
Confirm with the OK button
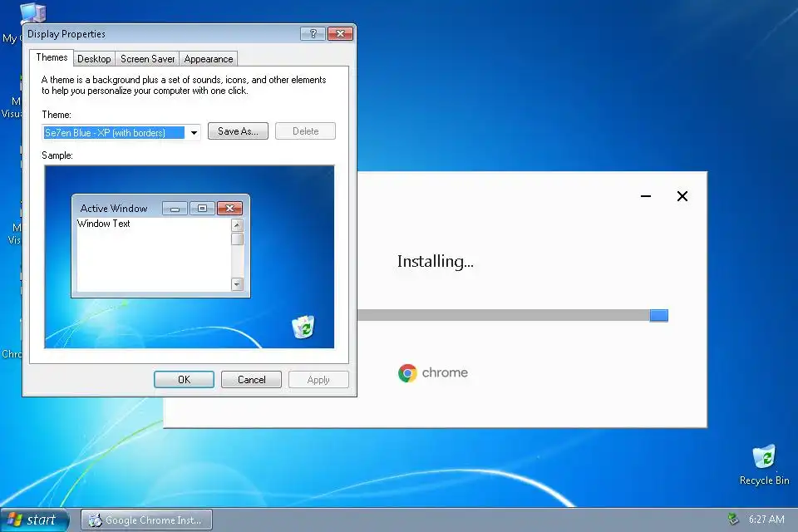(184, 380)
